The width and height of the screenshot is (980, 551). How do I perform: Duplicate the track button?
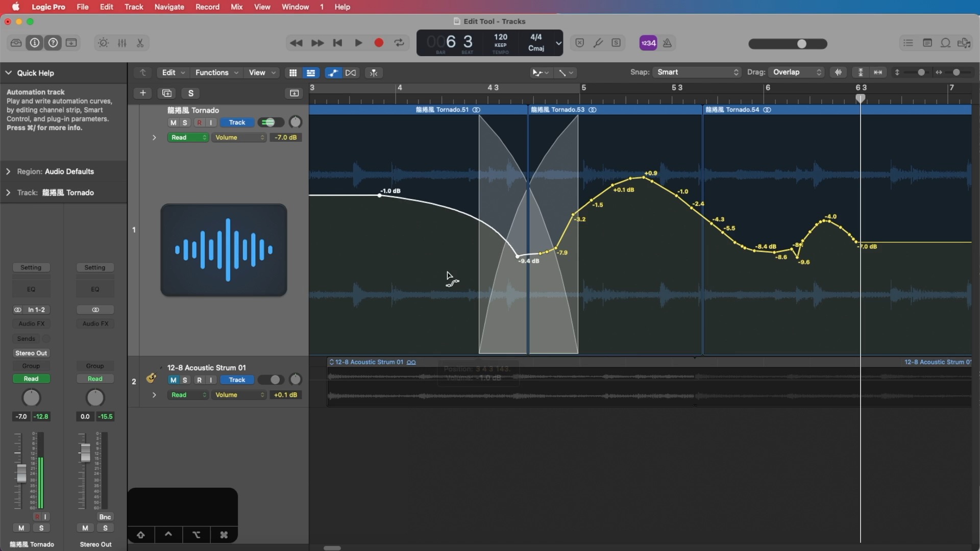coord(167,93)
